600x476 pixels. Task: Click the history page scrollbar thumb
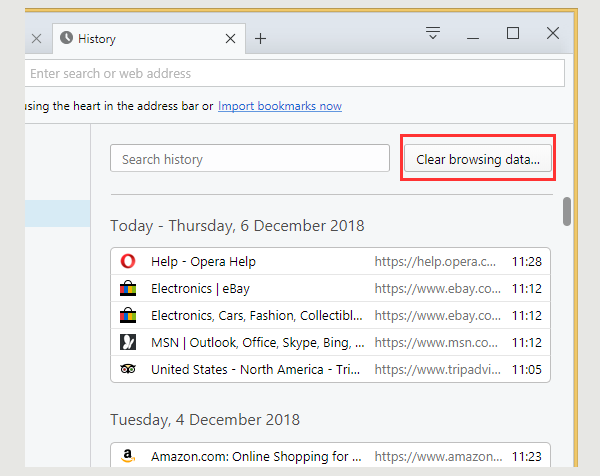[x=567, y=211]
